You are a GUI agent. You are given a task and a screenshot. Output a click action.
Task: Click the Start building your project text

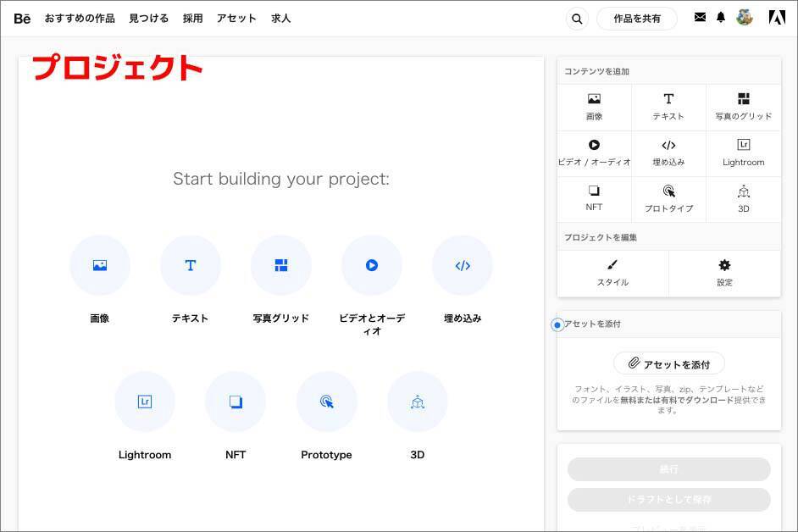(281, 179)
